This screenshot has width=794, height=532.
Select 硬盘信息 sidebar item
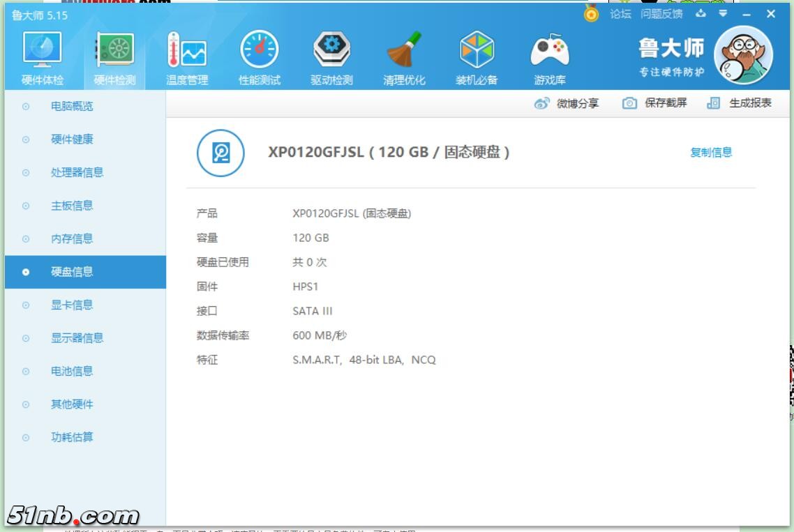point(85,272)
